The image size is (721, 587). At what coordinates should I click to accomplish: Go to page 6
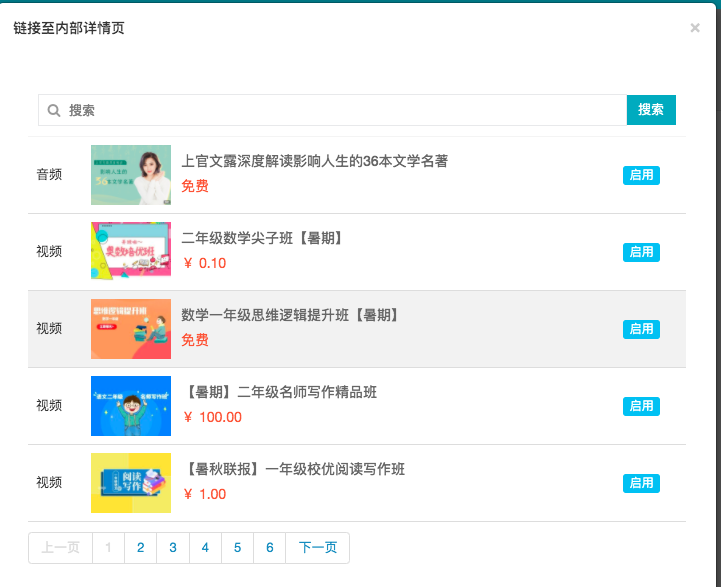269,548
